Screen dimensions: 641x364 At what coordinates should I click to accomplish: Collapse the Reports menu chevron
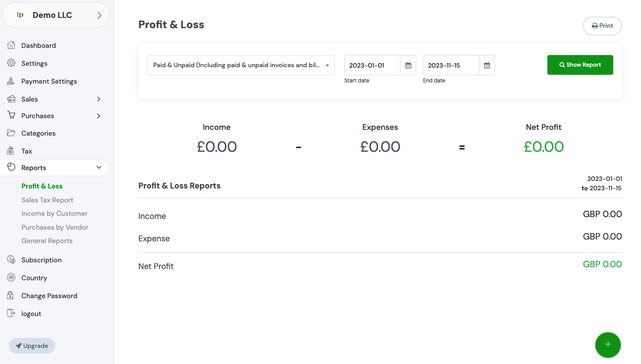(x=99, y=167)
